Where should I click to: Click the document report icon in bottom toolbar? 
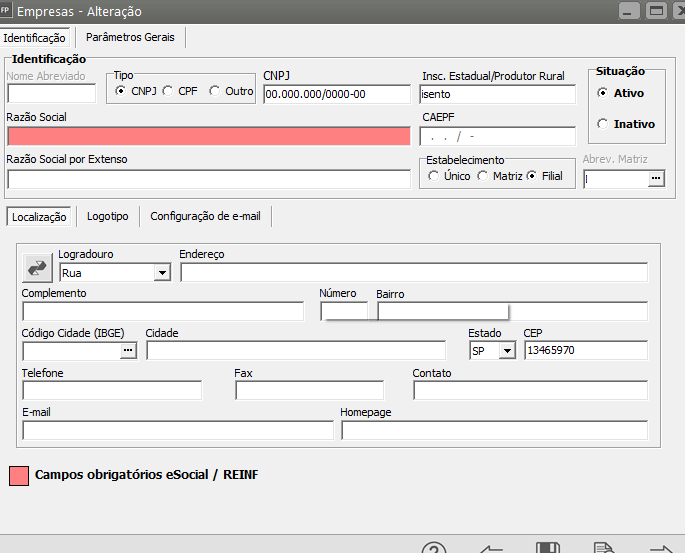pos(603,547)
